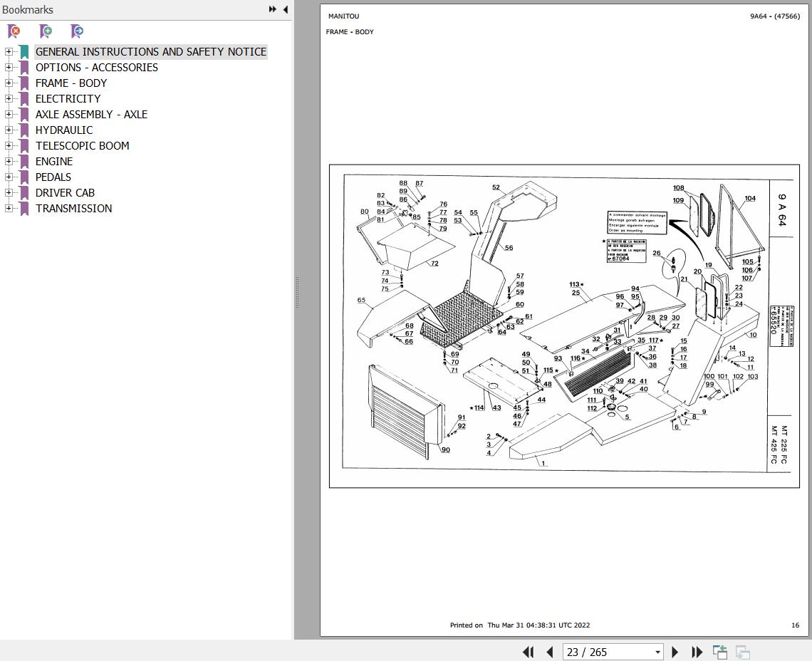Expand the TELESCOPIC BOOM node
This screenshot has height=661, width=812.
click(9, 145)
